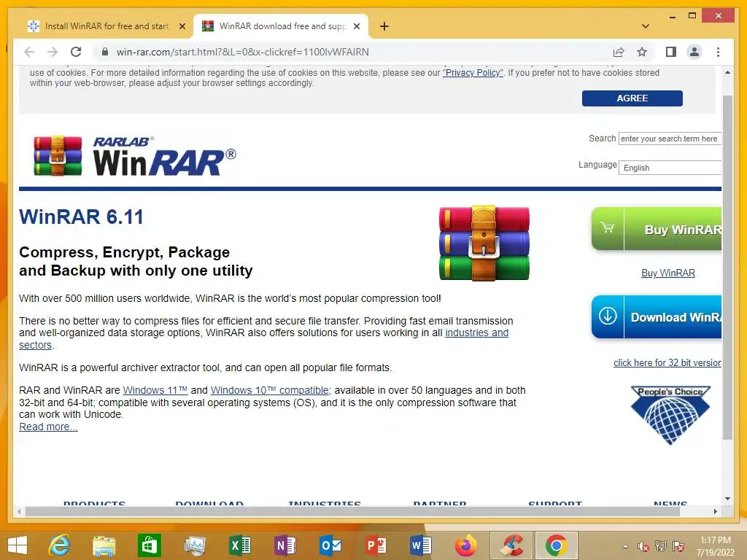Screen dimensions: 747x560
Task: Launch OneNote from the taskbar
Action: coord(285,545)
